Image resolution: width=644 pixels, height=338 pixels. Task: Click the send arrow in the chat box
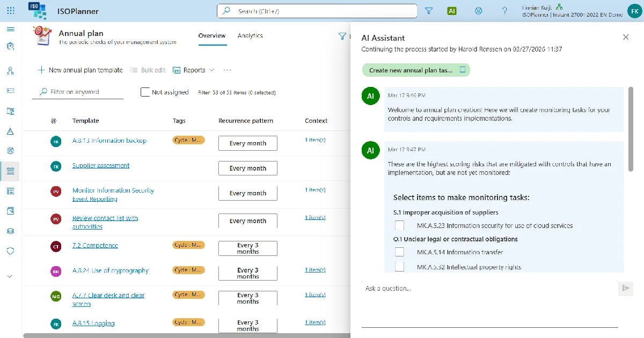click(625, 288)
